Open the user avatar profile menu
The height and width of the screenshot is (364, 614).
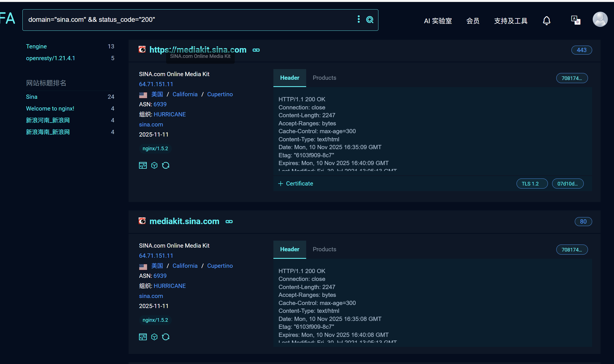(x=600, y=19)
